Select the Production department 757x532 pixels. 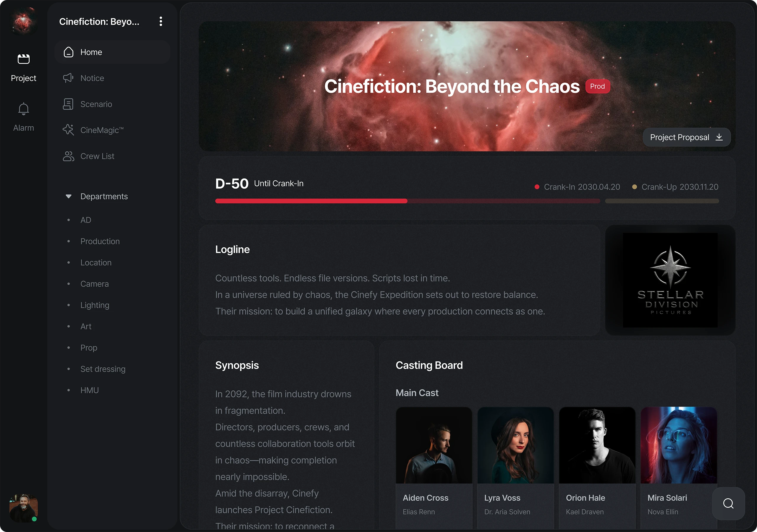[100, 241]
